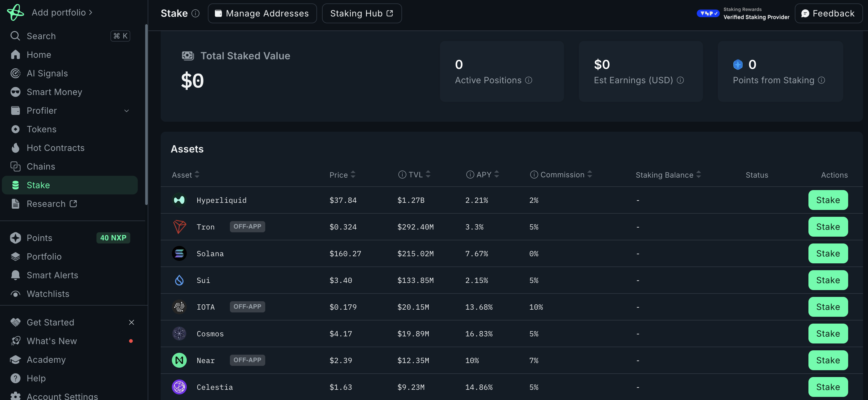Toggle sort on Staking Balance column

point(699,174)
